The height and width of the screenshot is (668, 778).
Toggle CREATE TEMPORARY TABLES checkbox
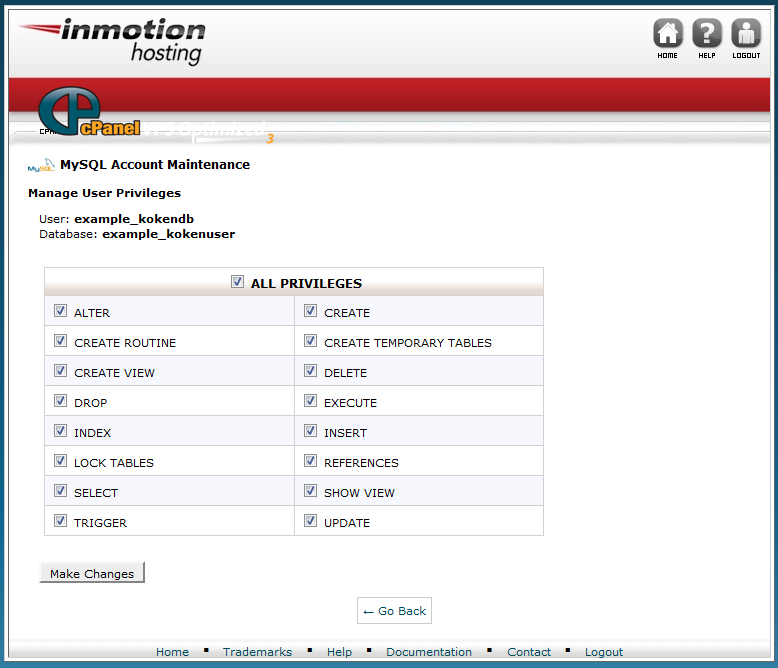(311, 341)
